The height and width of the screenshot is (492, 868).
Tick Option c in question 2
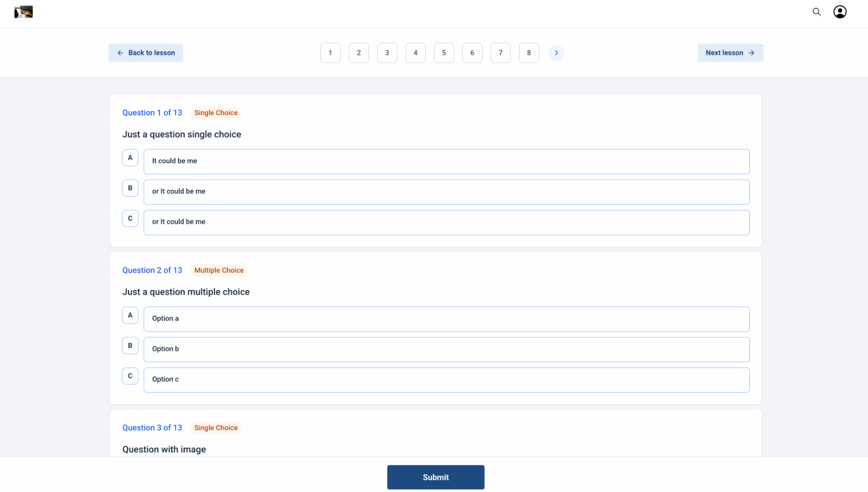pos(446,380)
